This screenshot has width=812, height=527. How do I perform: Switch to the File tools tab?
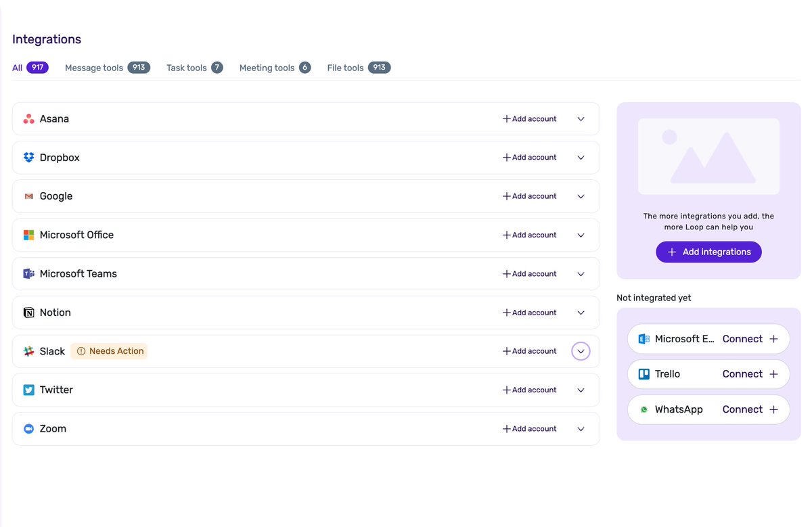(x=359, y=68)
